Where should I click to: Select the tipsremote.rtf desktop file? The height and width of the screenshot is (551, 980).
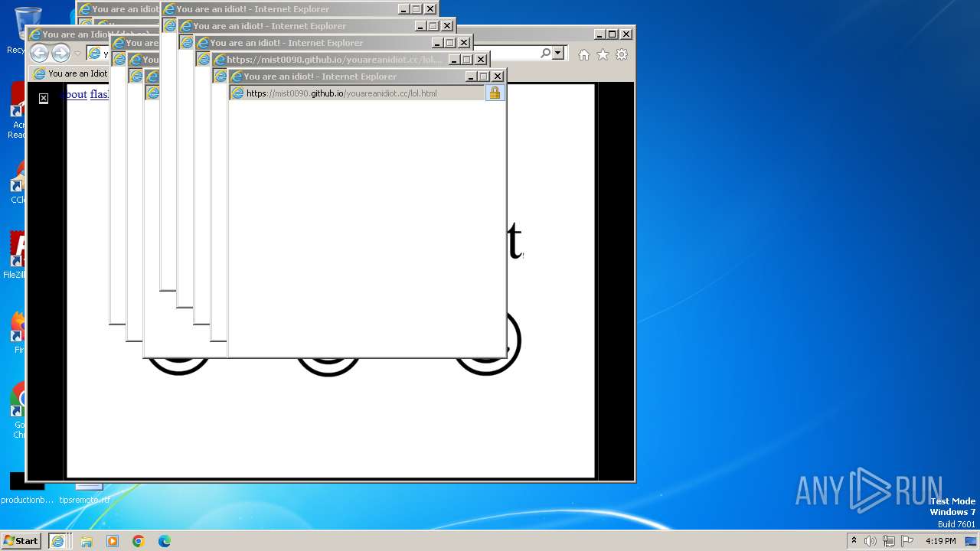point(84,493)
